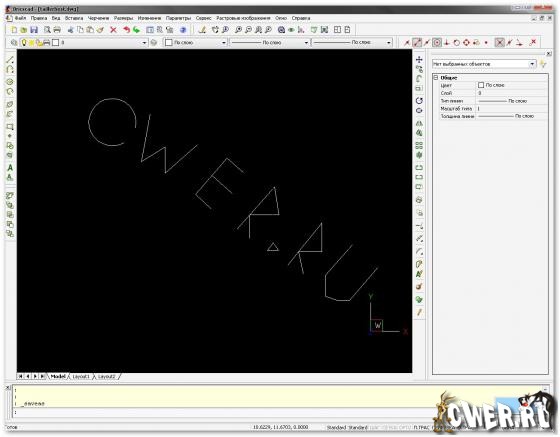Viewport: 560px width, 437px height.
Task: Toggle the layer lightbulb on/off icon
Action: (24, 42)
